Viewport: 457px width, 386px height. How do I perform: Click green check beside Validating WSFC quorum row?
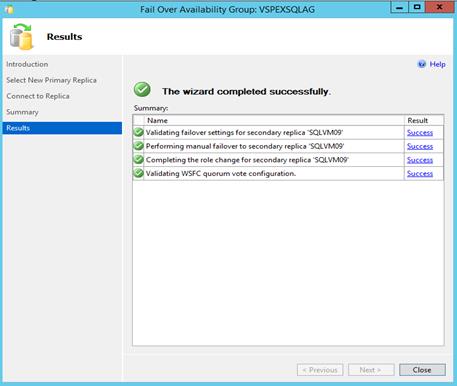[138, 173]
